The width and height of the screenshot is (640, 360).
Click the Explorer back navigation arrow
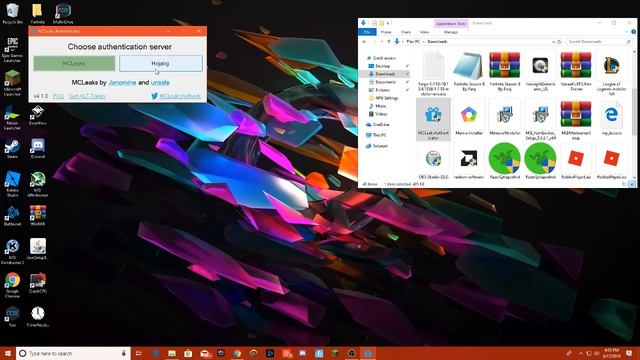point(364,42)
